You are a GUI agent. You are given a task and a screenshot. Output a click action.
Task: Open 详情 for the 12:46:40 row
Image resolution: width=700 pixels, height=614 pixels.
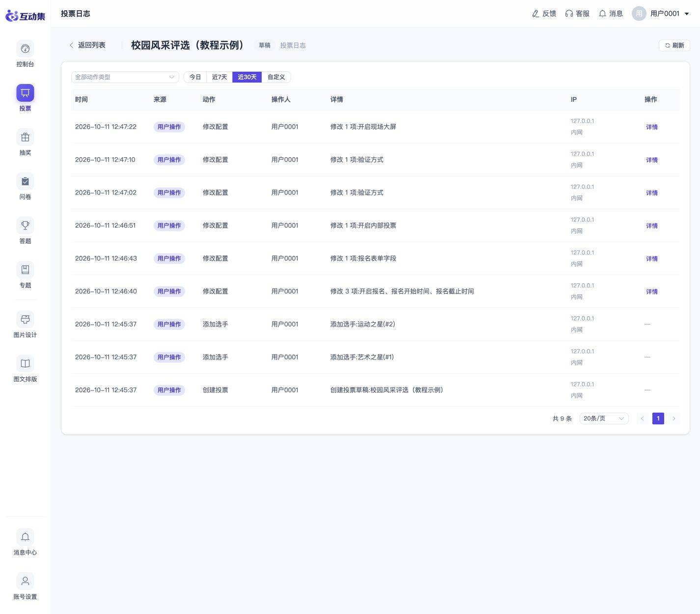(652, 291)
